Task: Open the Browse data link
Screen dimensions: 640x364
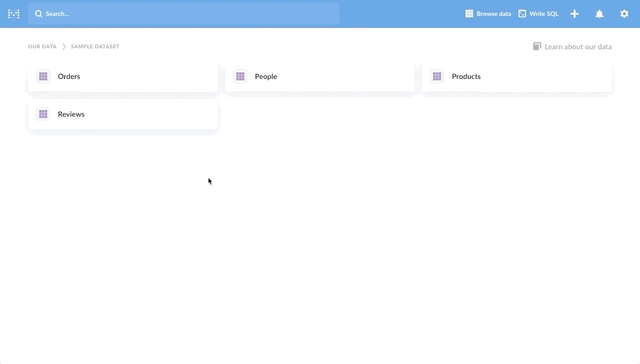Action: coord(488,13)
